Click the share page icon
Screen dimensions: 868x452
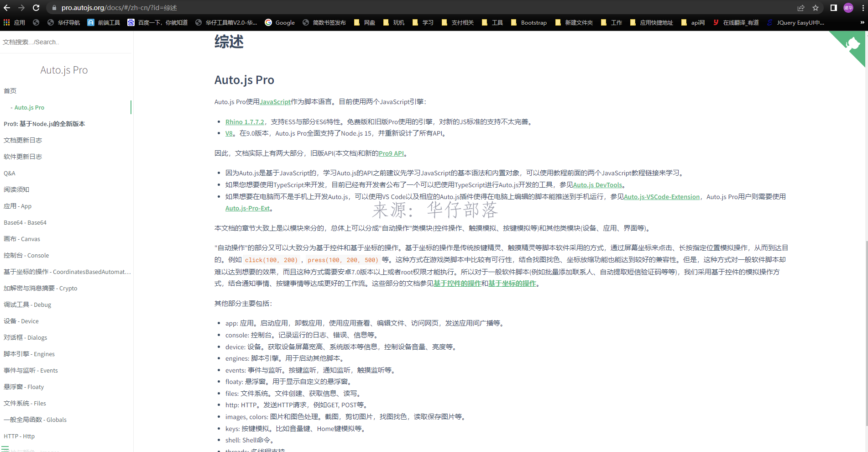pos(801,8)
